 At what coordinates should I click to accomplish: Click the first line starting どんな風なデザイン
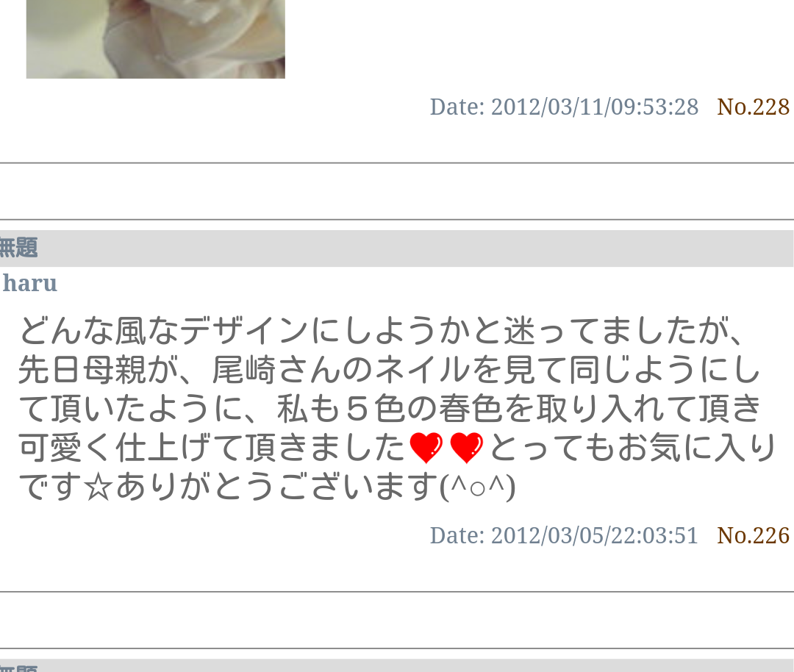tap(382, 331)
